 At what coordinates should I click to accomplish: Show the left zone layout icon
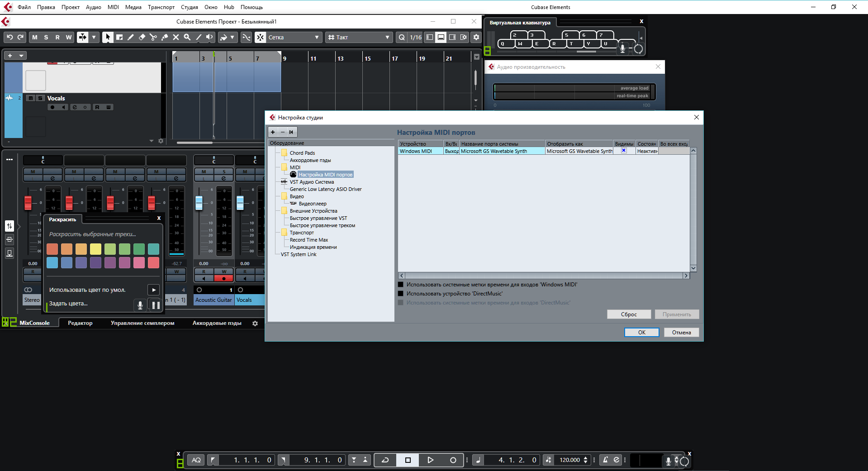click(430, 37)
